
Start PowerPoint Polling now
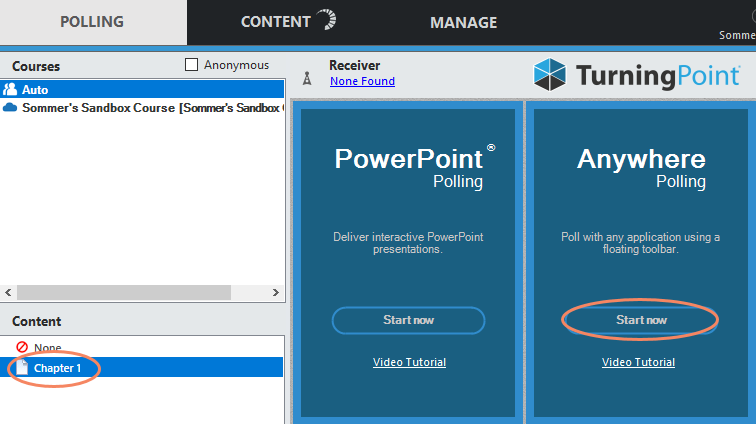(x=408, y=320)
